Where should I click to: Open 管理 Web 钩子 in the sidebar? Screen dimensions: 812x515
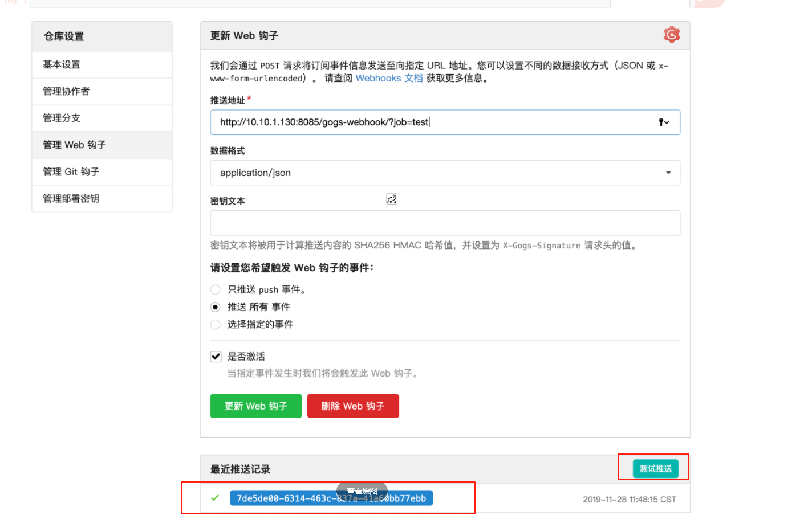click(x=102, y=145)
